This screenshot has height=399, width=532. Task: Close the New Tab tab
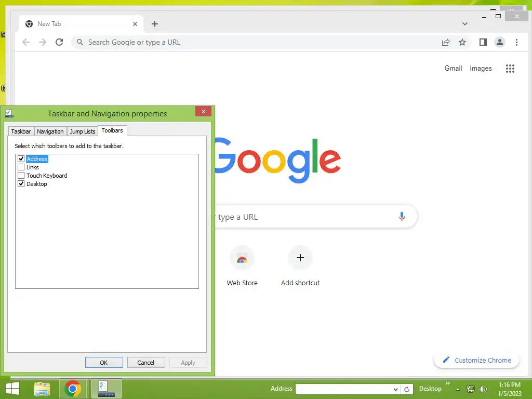[135, 24]
